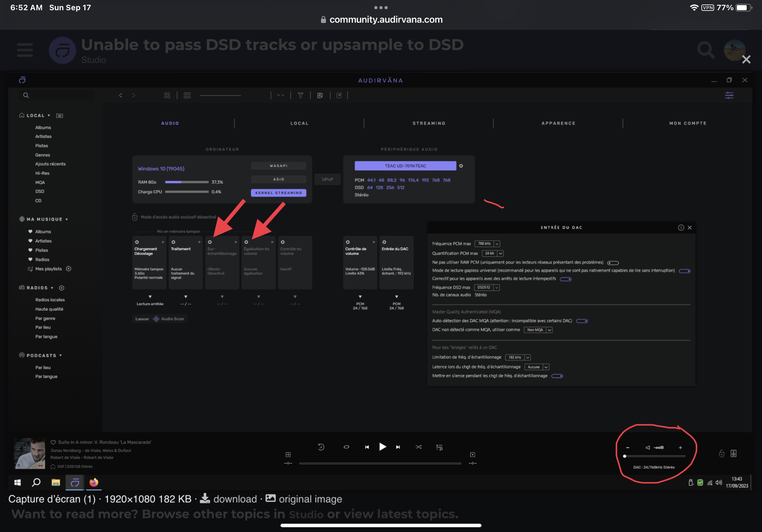Screen dimensions: 762x532
Task: Click the thumbnail size slider in toolbar
Action: pos(220,95)
